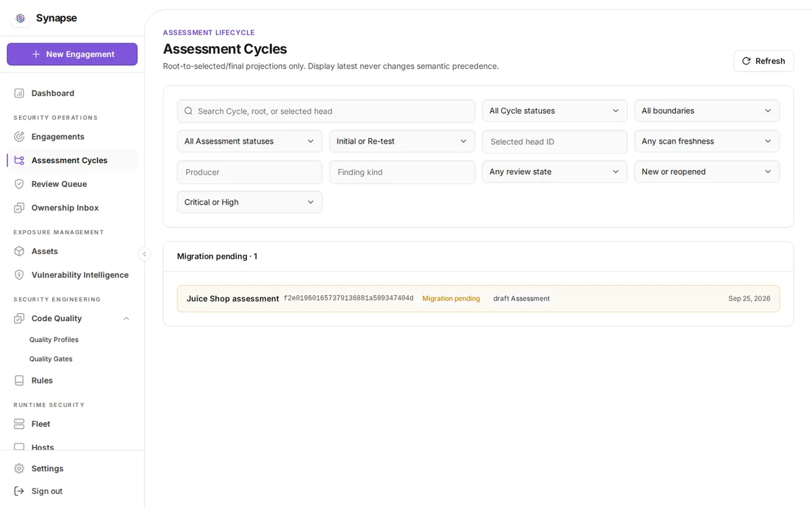Open the All Cycle statuses dropdown
This screenshot has height=508, width=812.
(x=554, y=111)
